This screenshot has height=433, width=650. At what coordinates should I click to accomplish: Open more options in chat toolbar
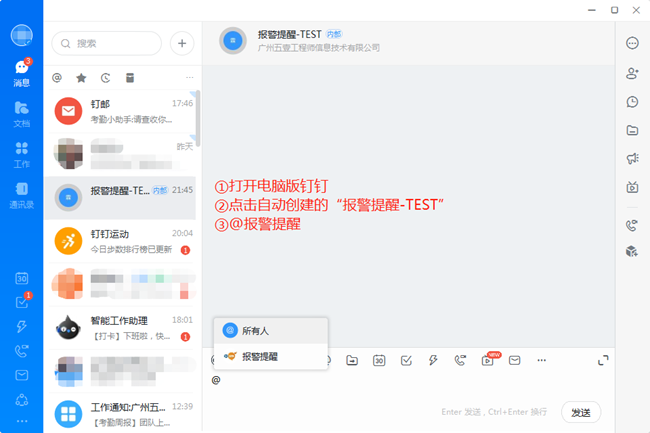[x=541, y=360]
